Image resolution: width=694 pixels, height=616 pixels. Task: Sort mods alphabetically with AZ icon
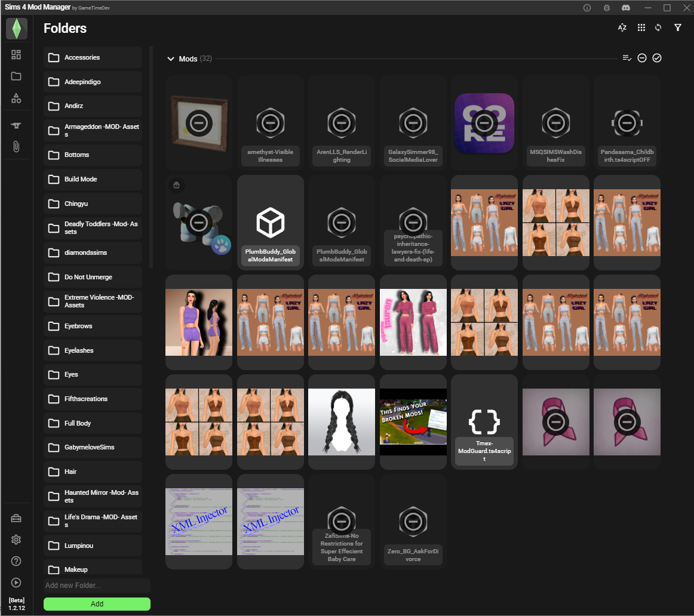point(622,27)
